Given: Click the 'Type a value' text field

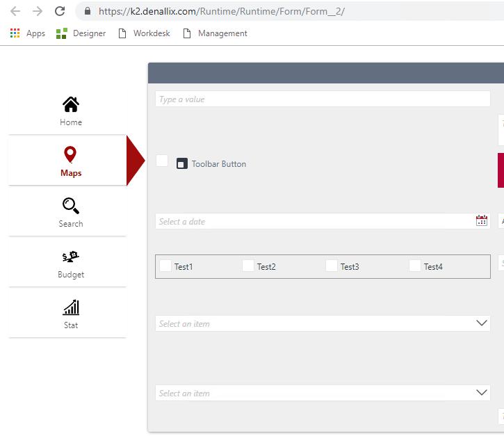Looking at the screenshot, I should tap(323, 99).
